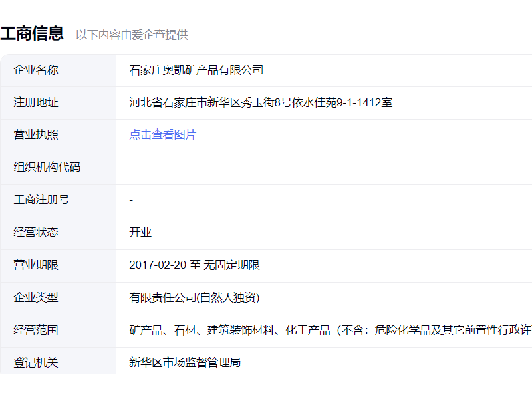
Task: Click the date range 2017-02-20 至 无固定期限
Action: [194, 265]
